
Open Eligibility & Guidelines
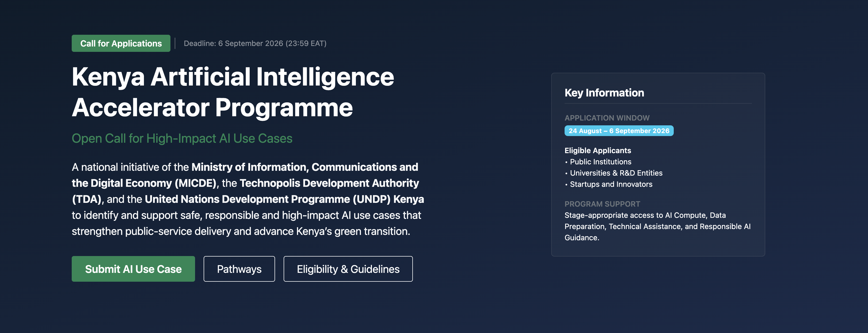pos(348,269)
